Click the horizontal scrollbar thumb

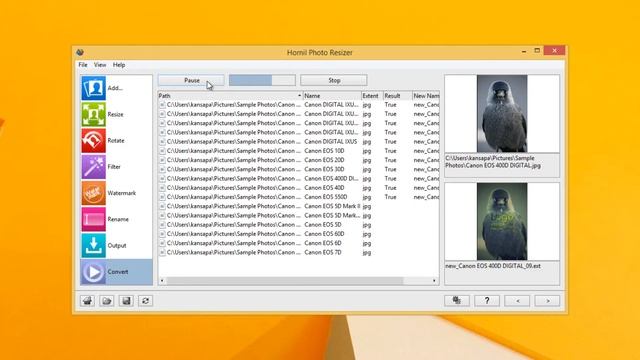pos(285,281)
